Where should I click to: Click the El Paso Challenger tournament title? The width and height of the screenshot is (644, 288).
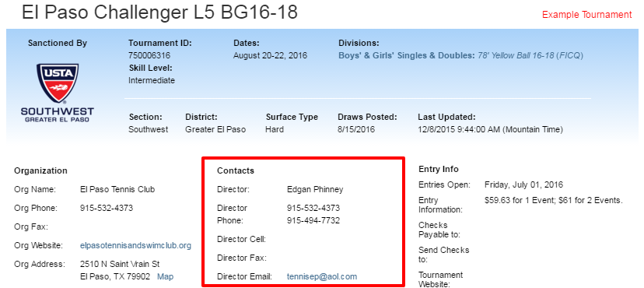159,12
